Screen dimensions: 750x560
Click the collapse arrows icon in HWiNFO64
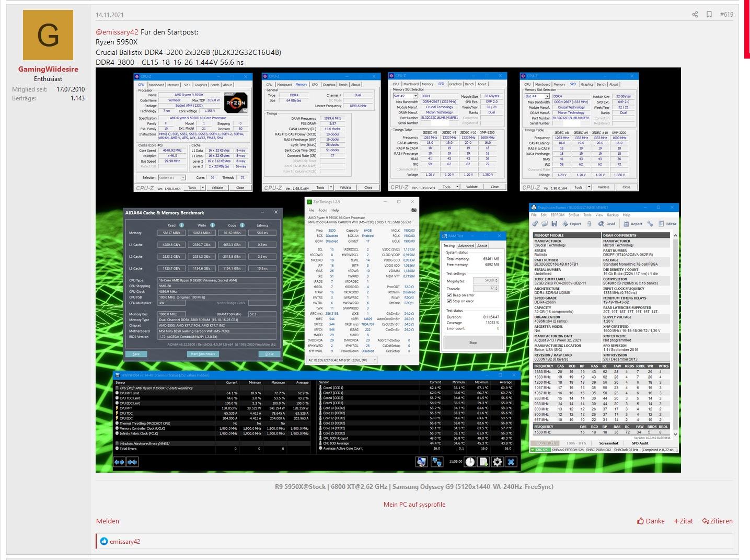132,462
